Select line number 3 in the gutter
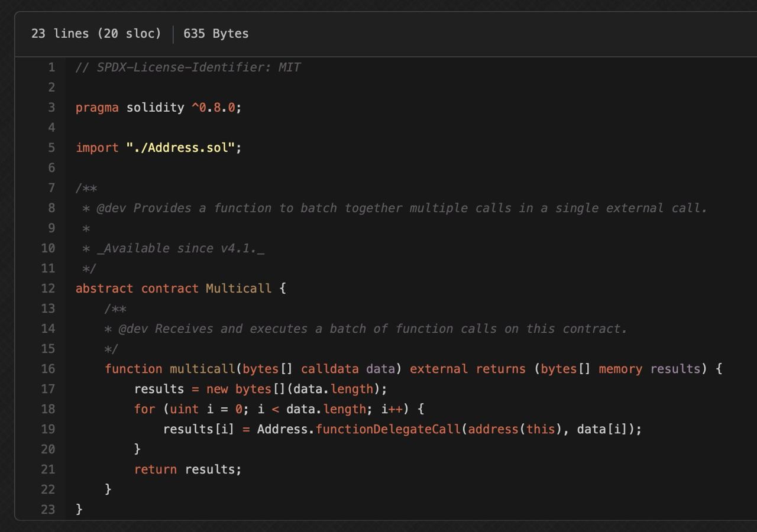The width and height of the screenshot is (757, 532). coord(51,108)
